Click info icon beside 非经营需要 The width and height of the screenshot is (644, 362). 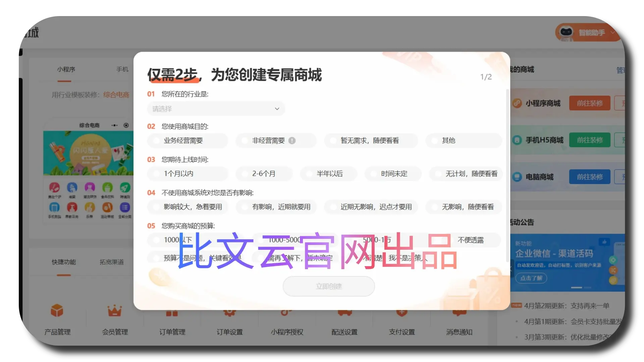292,140
